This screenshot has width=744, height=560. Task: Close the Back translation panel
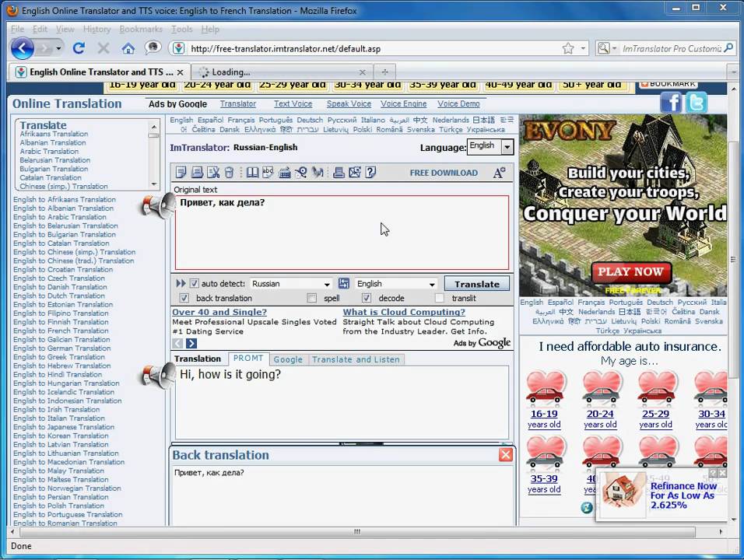[x=506, y=455]
